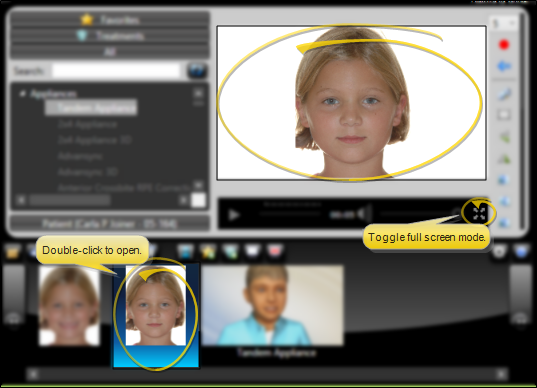The width and height of the screenshot is (537, 388).
Task: Collapse the Appliances tree node
Action: (x=23, y=93)
